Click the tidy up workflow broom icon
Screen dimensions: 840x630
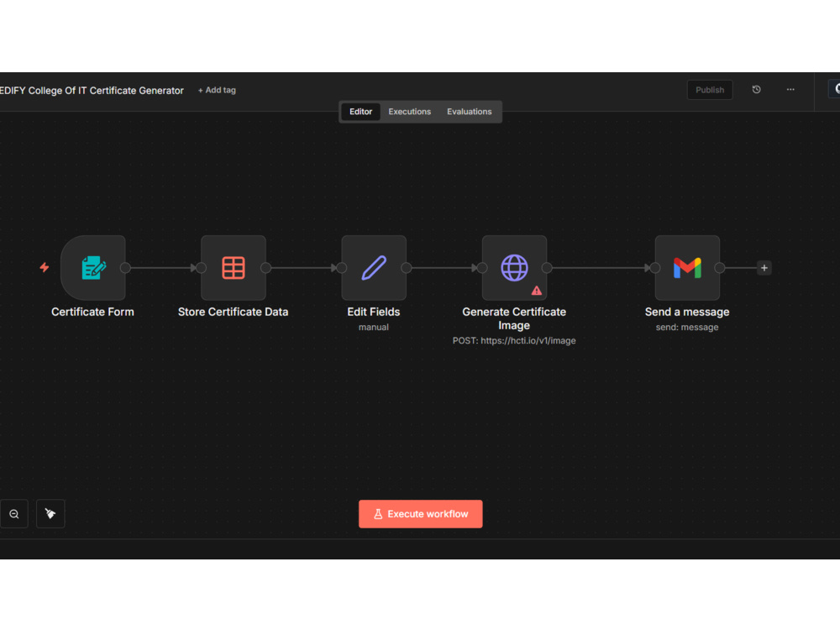click(x=50, y=514)
